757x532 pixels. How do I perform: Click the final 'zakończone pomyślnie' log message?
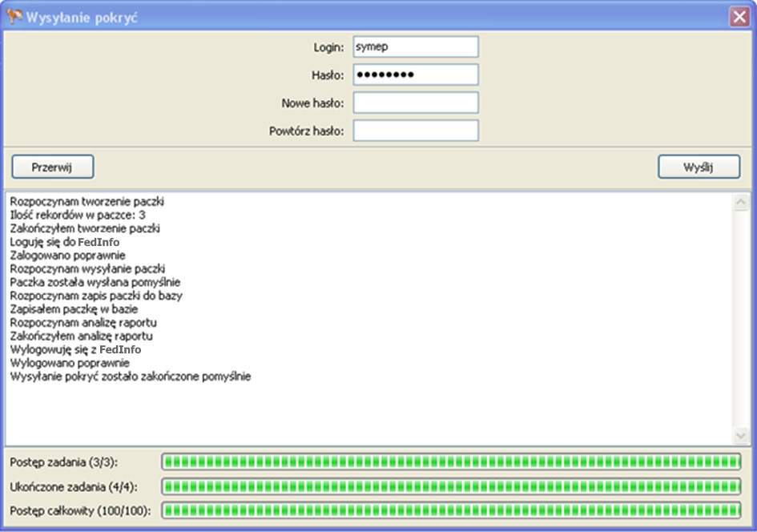(x=131, y=377)
